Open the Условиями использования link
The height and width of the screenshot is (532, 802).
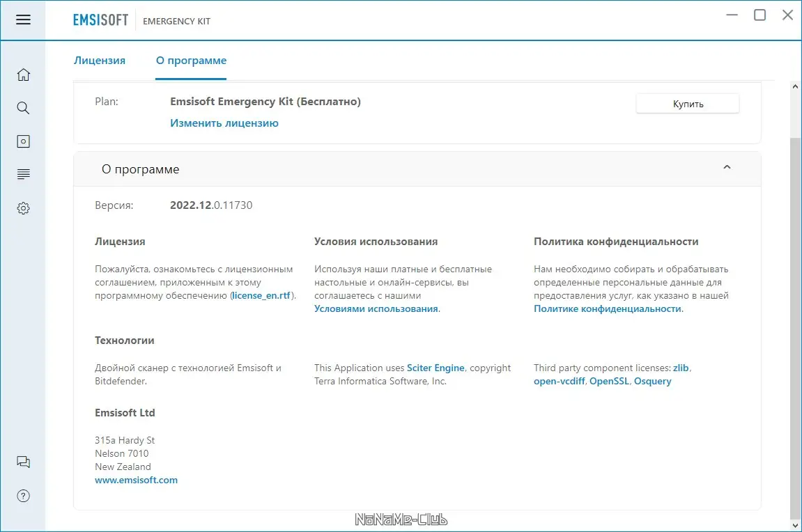pos(376,308)
